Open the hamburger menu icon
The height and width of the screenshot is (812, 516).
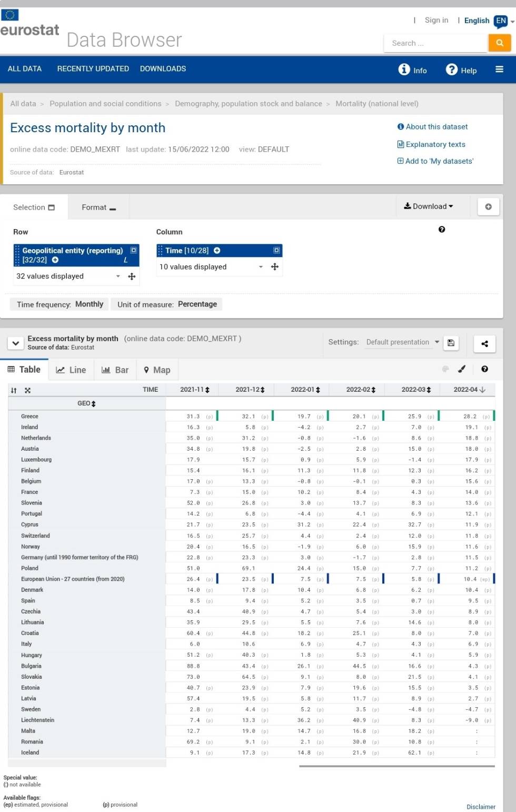pyautogui.click(x=499, y=70)
